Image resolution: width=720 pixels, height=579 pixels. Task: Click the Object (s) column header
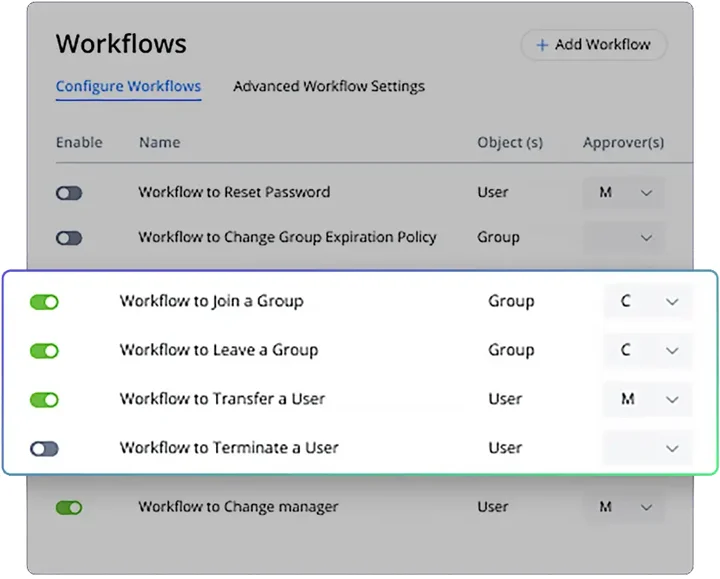pyautogui.click(x=510, y=143)
